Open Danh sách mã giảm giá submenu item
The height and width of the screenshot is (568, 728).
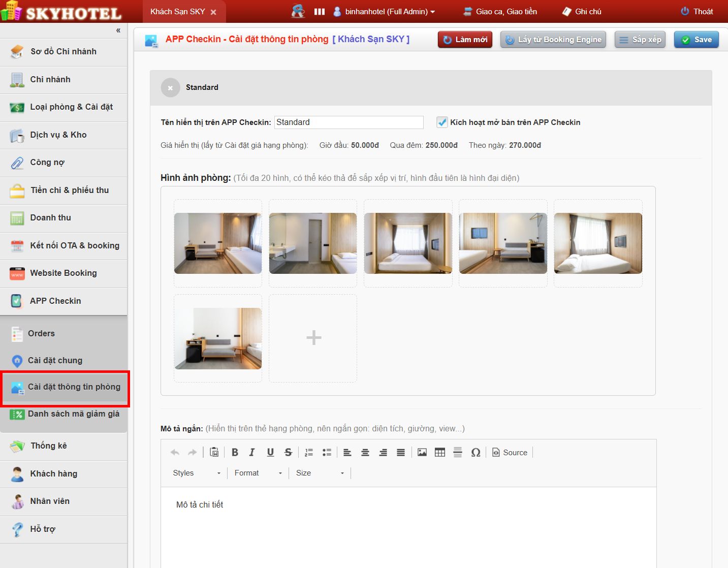[64, 414]
